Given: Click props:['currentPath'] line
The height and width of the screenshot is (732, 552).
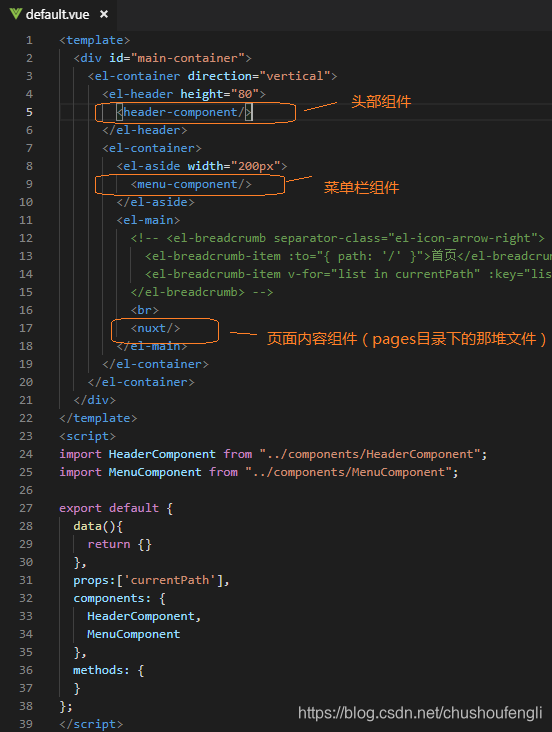Looking at the screenshot, I should [151, 580].
